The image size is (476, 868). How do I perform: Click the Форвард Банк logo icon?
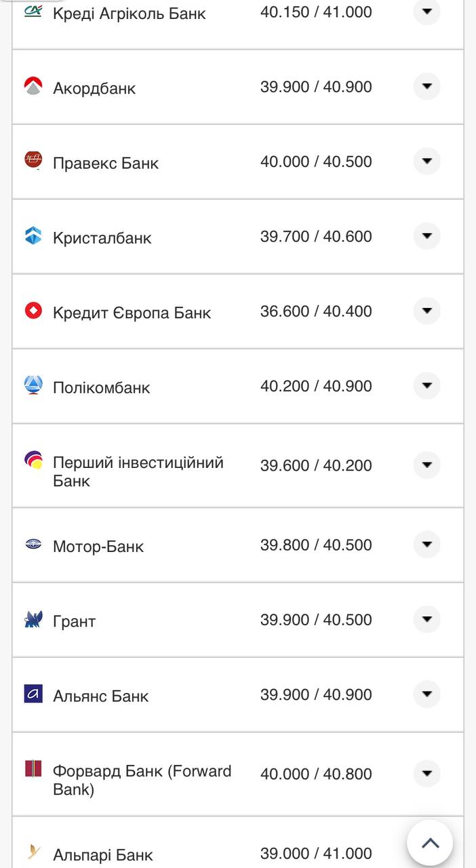(x=33, y=769)
